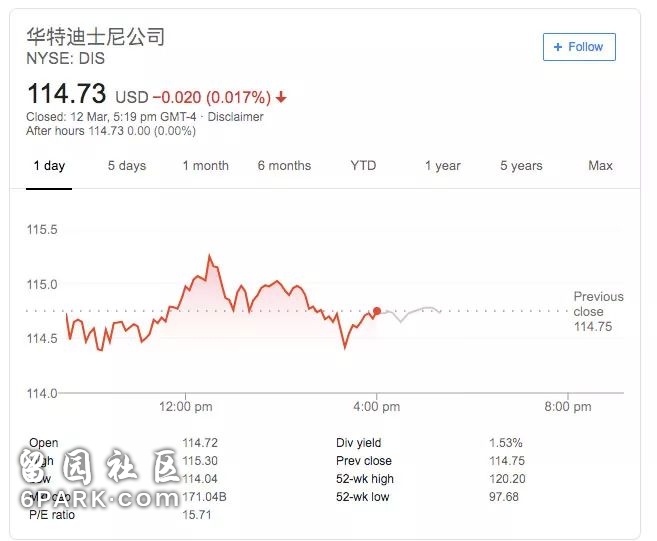Click the 114.73 stock price
This screenshot has height=541, width=657.
[66, 94]
